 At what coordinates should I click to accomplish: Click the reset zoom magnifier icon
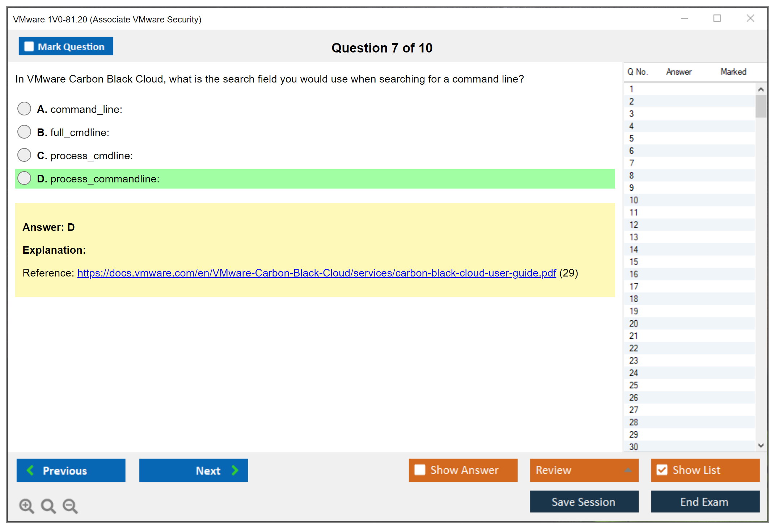coord(48,506)
